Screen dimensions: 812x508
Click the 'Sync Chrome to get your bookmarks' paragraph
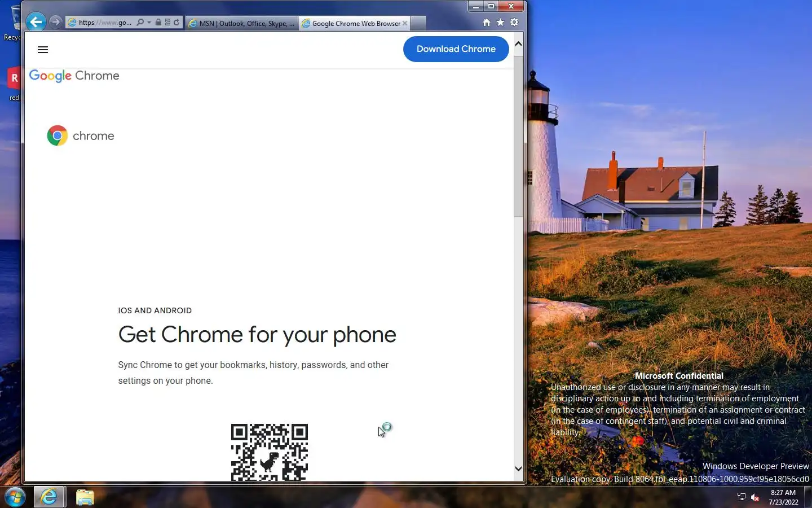point(253,373)
